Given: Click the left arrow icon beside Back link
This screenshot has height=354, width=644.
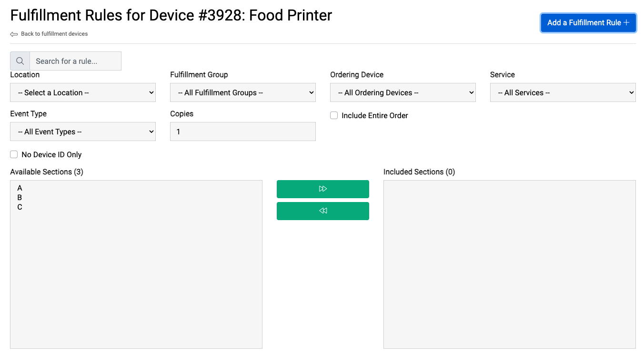Looking at the screenshot, I should pyautogui.click(x=14, y=34).
